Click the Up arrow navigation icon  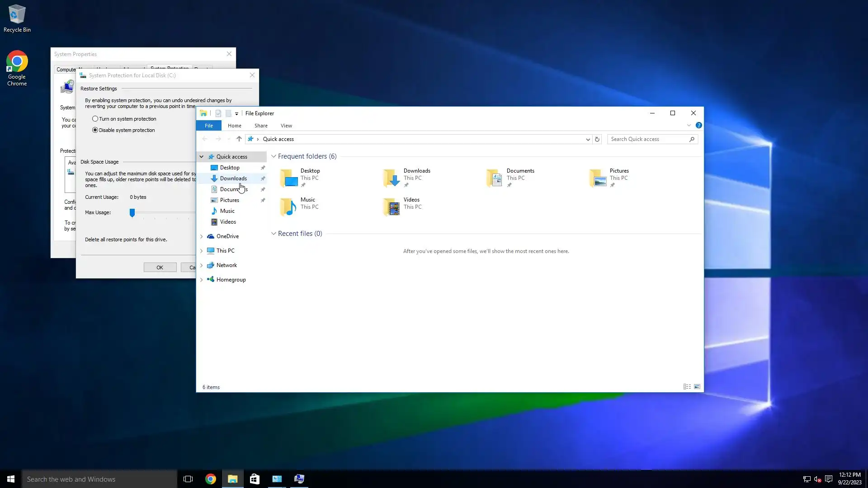239,139
